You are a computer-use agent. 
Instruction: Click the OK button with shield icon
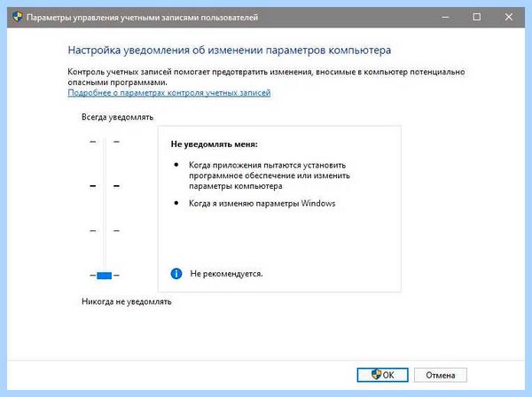click(x=382, y=375)
